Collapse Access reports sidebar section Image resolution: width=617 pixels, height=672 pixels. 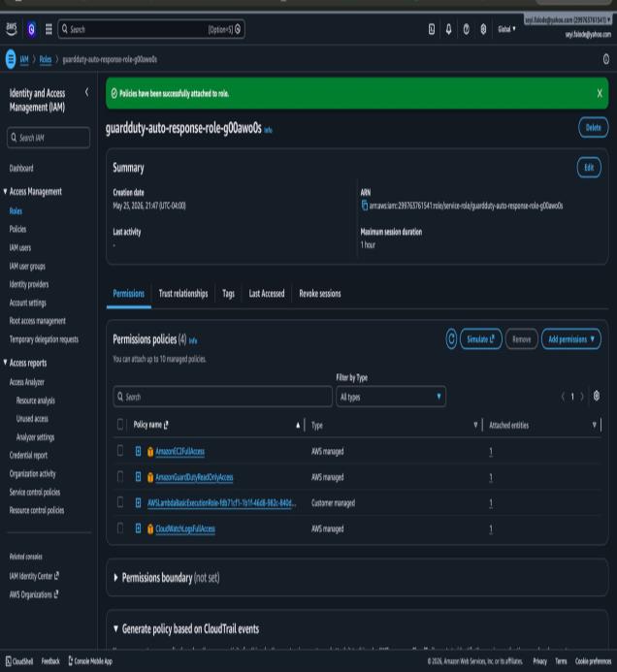5,363
